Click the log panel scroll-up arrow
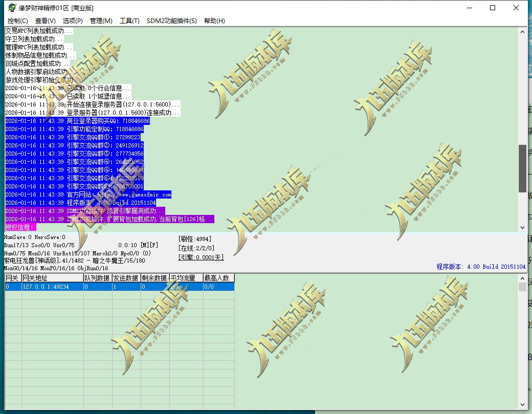The height and width of the screenshot is (414, 532). click(x=522, y=32)
